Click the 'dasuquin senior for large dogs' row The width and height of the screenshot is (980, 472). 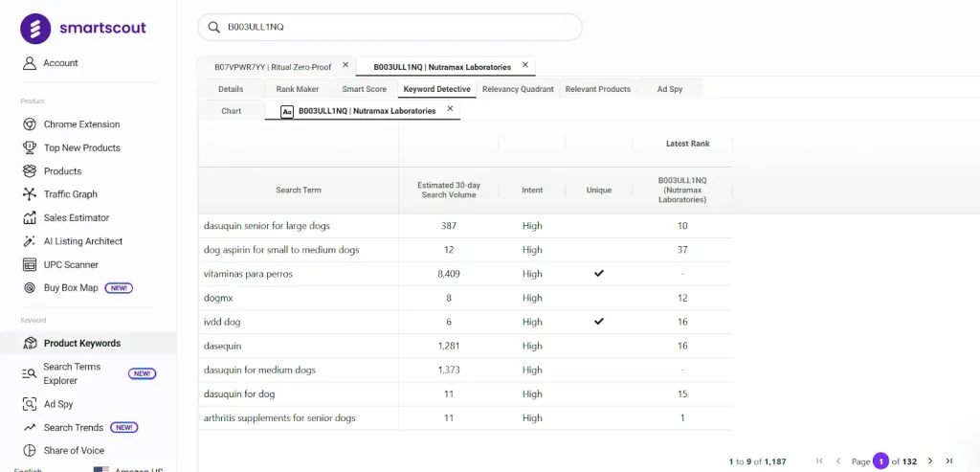465,226
